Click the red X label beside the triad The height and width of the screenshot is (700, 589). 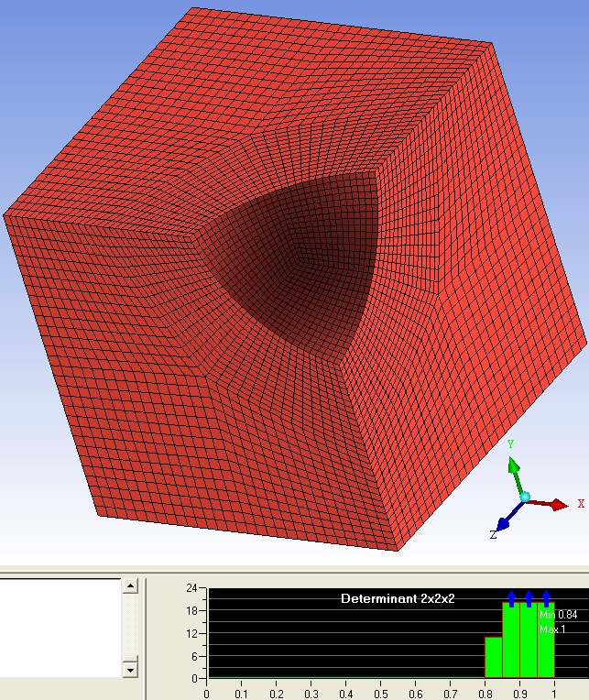[580, 504]
